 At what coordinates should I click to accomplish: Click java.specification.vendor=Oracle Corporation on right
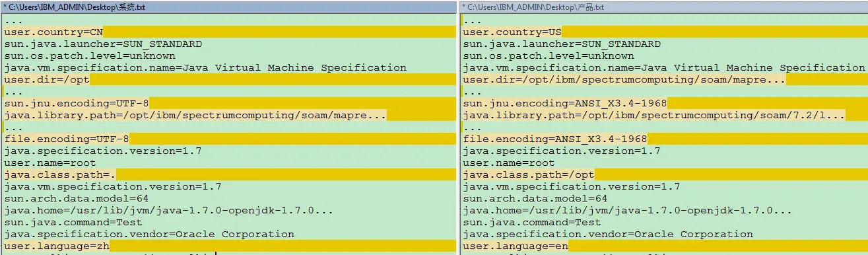point(608,234)
